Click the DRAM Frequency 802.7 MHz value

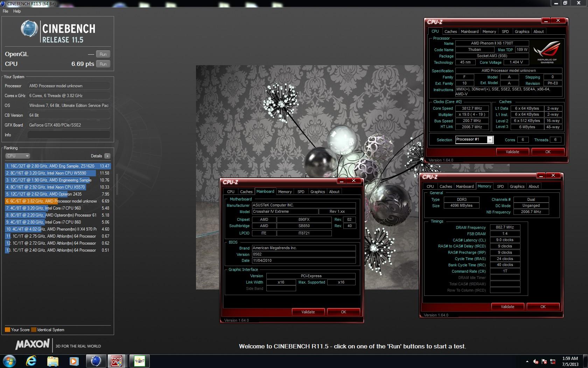pos(505,227)
